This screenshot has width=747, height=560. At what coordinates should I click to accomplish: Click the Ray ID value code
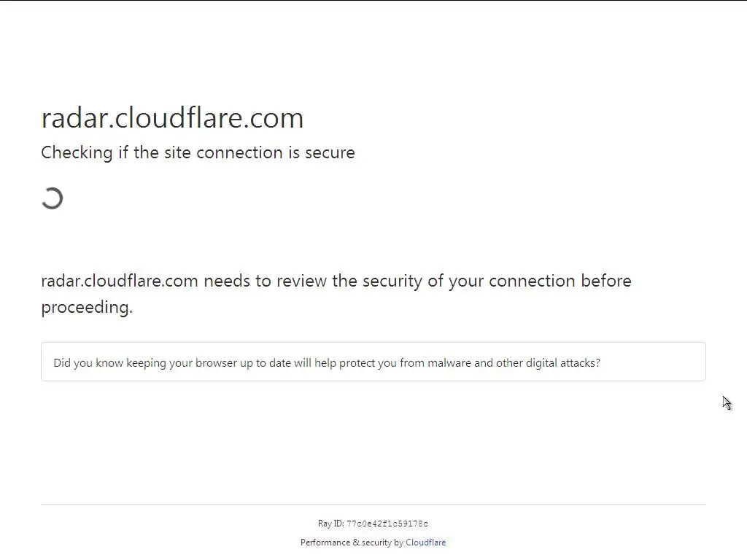pyautogui.click(x=387, y=524)
